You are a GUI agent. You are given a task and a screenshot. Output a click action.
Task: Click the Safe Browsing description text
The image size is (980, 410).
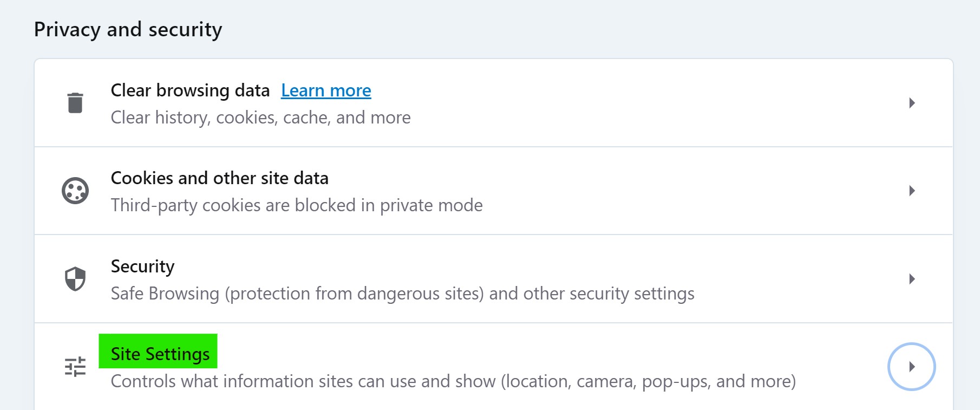click(402, 294)
